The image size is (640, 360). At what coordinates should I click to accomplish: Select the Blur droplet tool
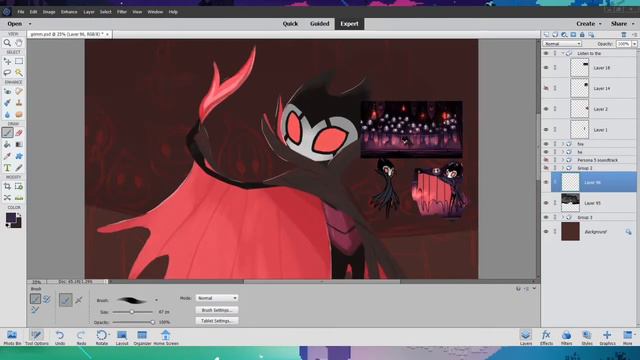tap(7, 114)
